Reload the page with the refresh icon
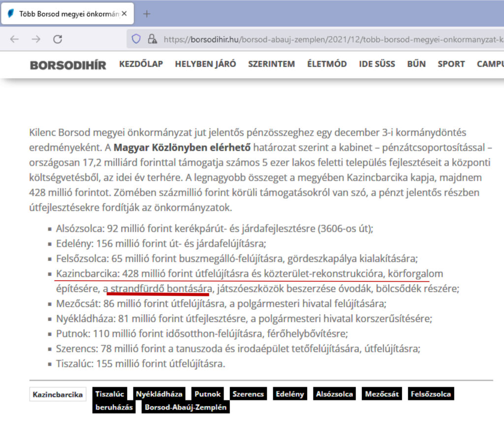 58,39
